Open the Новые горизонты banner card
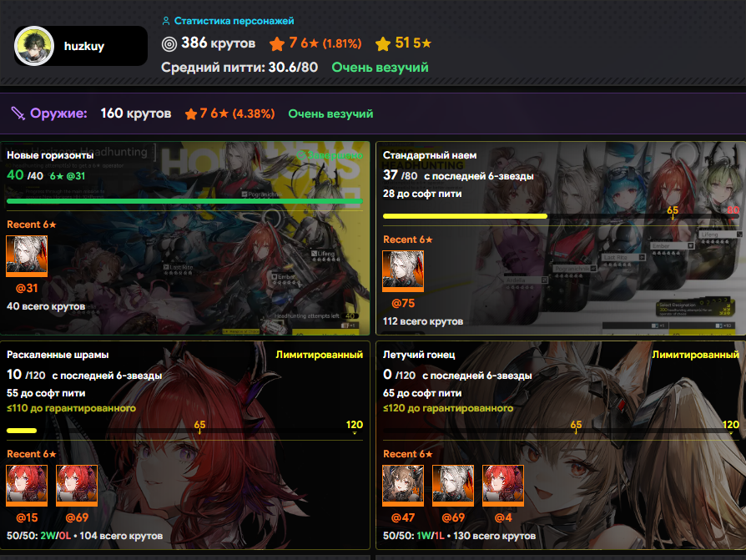746x560 pixels. (185, 239)
